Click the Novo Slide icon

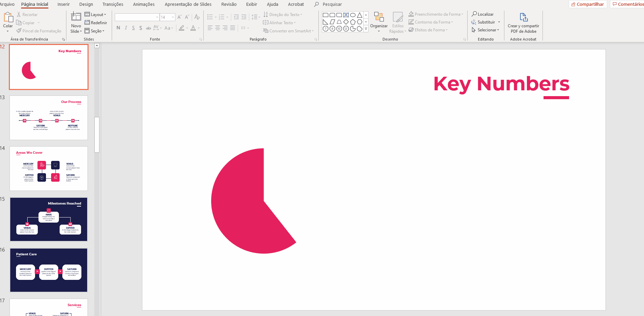pyautogui.click(x=76, y=17)
